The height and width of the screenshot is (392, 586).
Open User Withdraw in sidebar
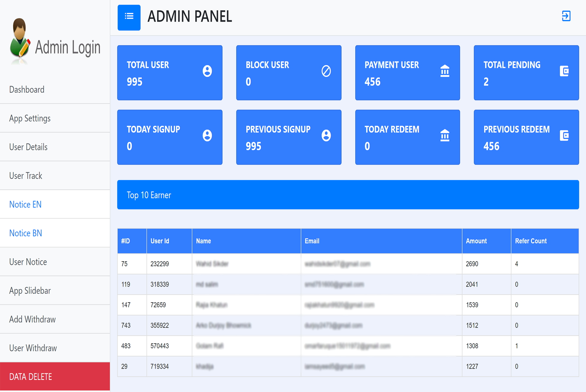[x=33, y=348]
